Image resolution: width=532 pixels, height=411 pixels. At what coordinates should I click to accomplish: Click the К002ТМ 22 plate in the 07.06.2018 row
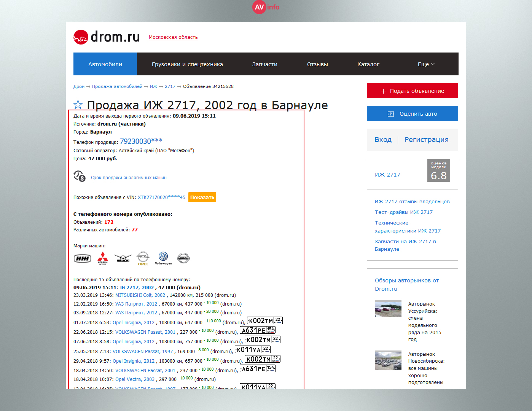263,340
